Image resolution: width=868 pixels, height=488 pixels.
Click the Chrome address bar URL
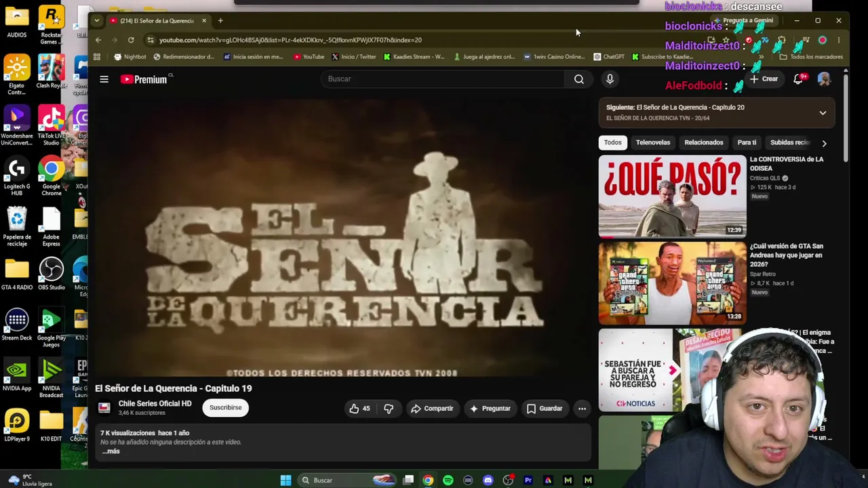[290, 40]
